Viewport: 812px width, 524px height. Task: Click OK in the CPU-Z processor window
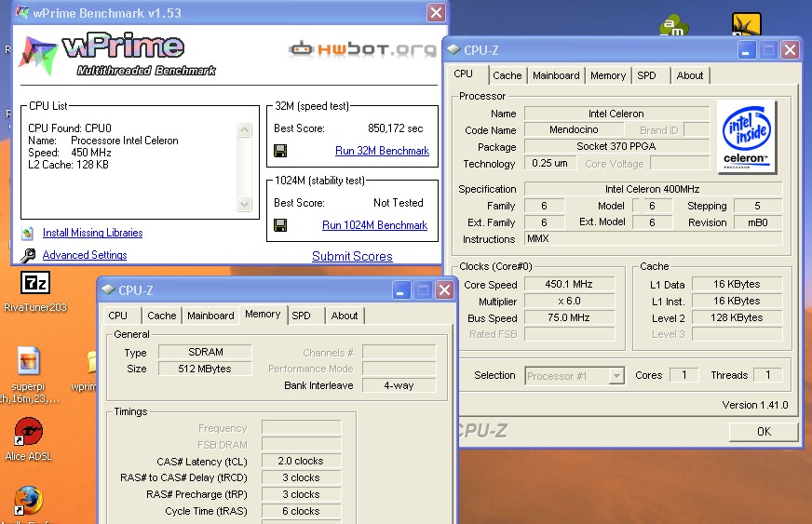click(764, 431)
